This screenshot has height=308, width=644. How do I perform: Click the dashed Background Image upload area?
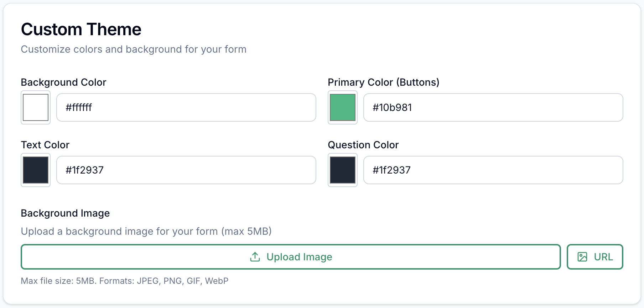pyautogui.click(x=291, y=256)
